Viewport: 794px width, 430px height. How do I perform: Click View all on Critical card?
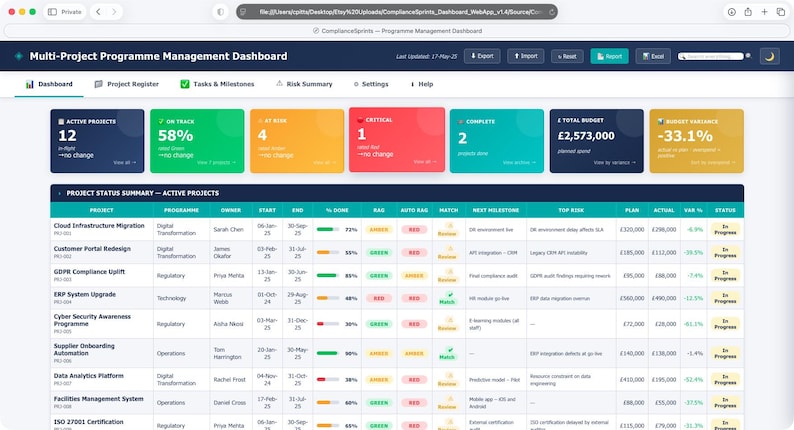point(425,162)
